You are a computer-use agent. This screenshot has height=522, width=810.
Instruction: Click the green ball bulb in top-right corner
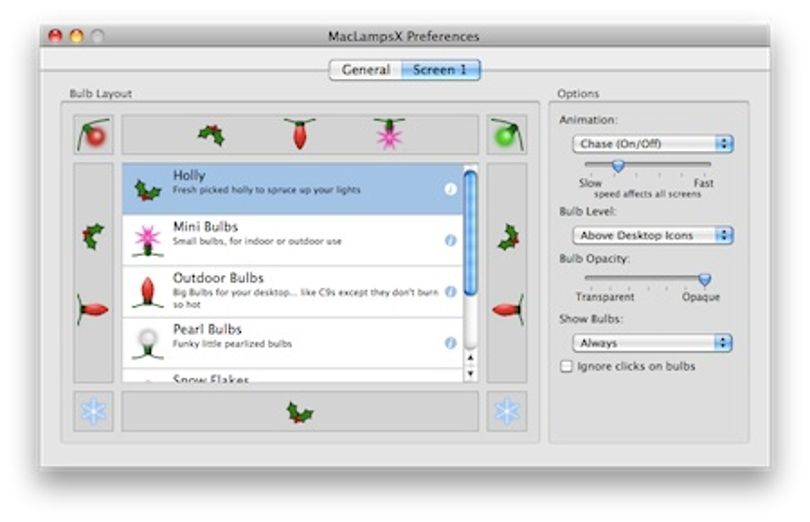507,135
